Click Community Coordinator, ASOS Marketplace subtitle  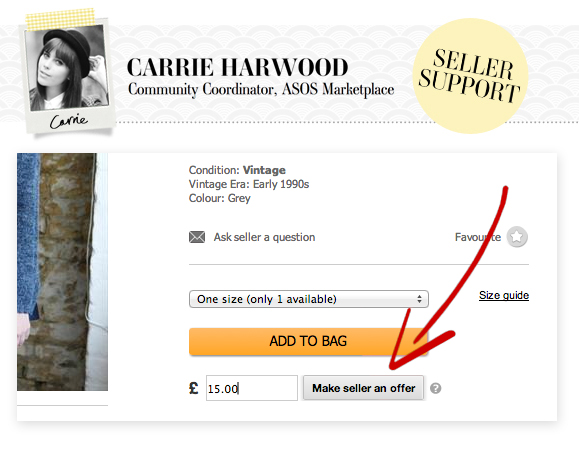(x=261, y=90)
